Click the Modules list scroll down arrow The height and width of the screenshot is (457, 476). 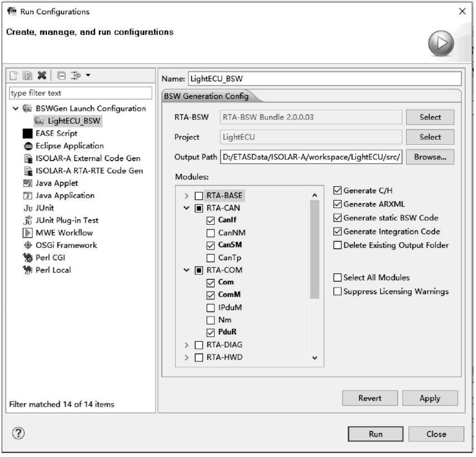(x=315, y=359)
